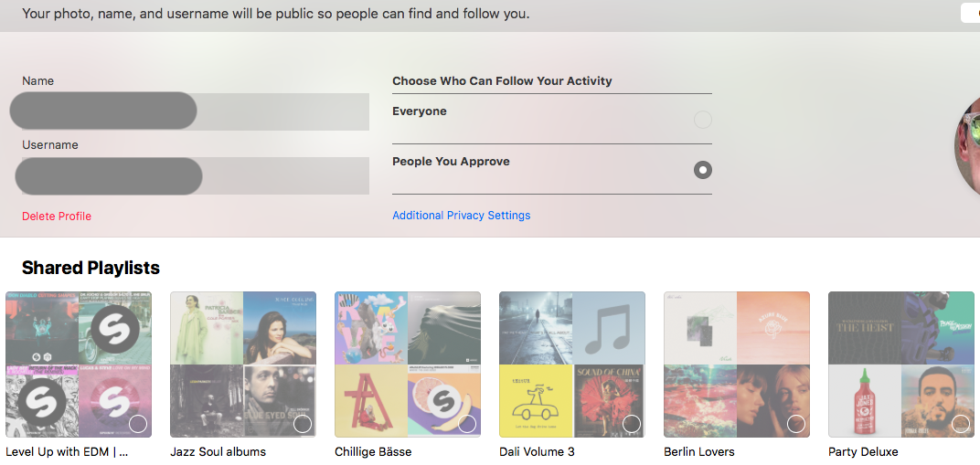The image size is (980, 465).
Task: Click the Chillige Bässe title text
Action: (373, 452)
